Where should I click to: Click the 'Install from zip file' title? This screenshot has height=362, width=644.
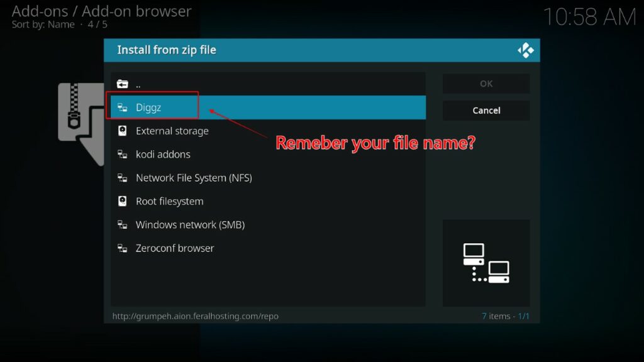(167, 50)
